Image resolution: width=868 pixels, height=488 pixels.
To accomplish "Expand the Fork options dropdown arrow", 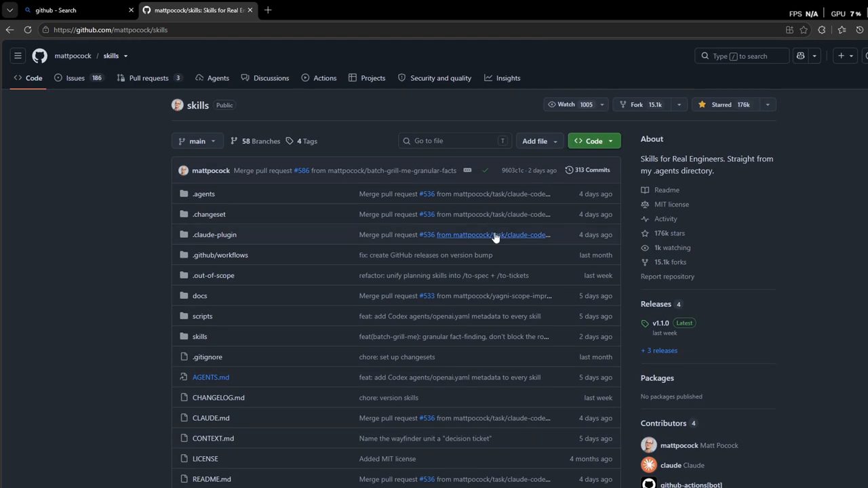I will [679, 104].
